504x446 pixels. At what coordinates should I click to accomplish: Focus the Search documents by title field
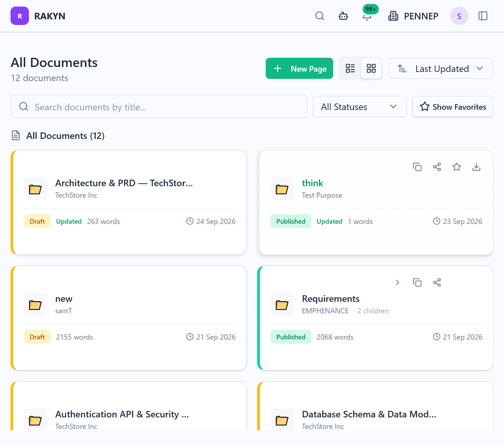click(159, 106)
